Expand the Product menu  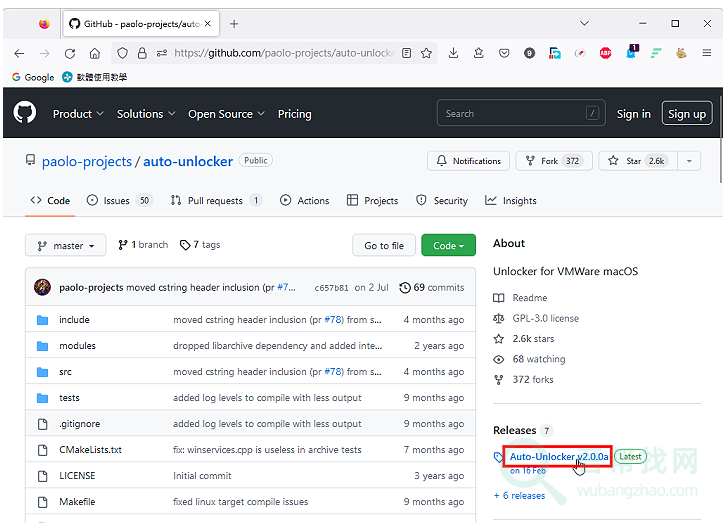(x=78, y=114)
